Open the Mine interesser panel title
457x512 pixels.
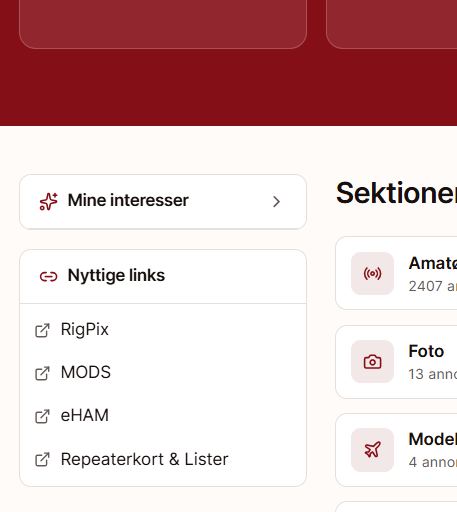point(128,200)
